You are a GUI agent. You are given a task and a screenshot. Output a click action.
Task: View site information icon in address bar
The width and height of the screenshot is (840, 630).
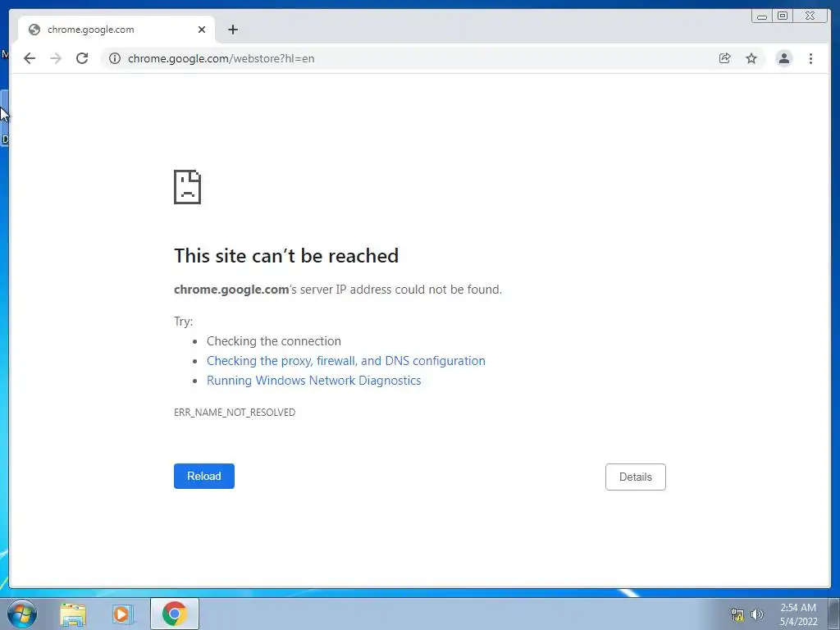click(x=115, y=58)
